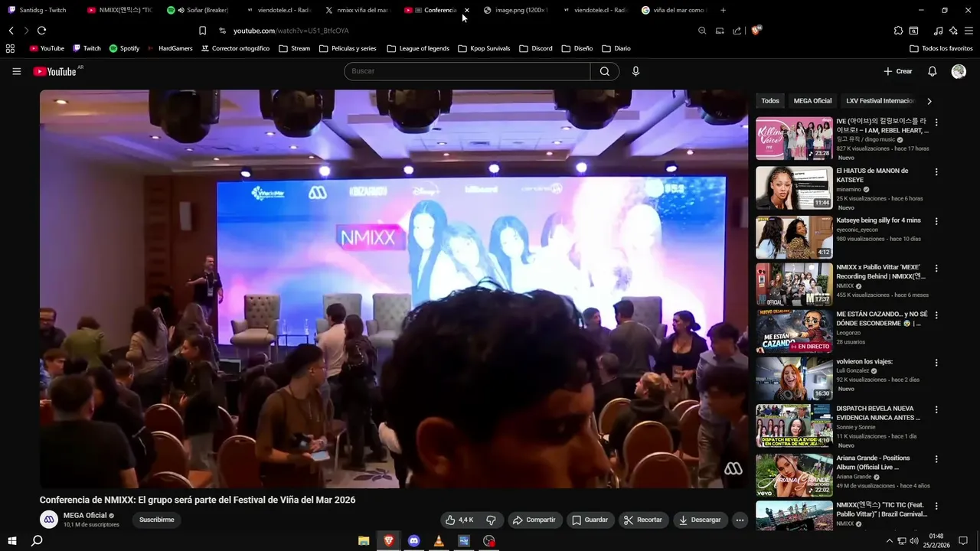Switch to the viña del mar Google tab
This screenshot has width=980, height=551.
tap(675, 10)
